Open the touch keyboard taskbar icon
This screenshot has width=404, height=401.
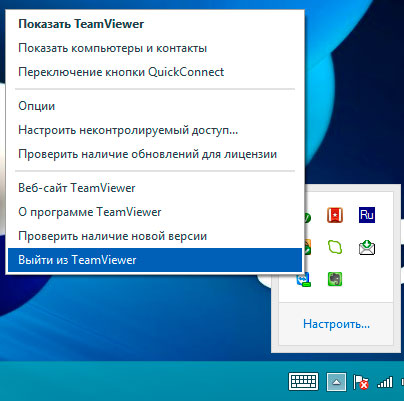pyautogui.click(x=303, y=382)
